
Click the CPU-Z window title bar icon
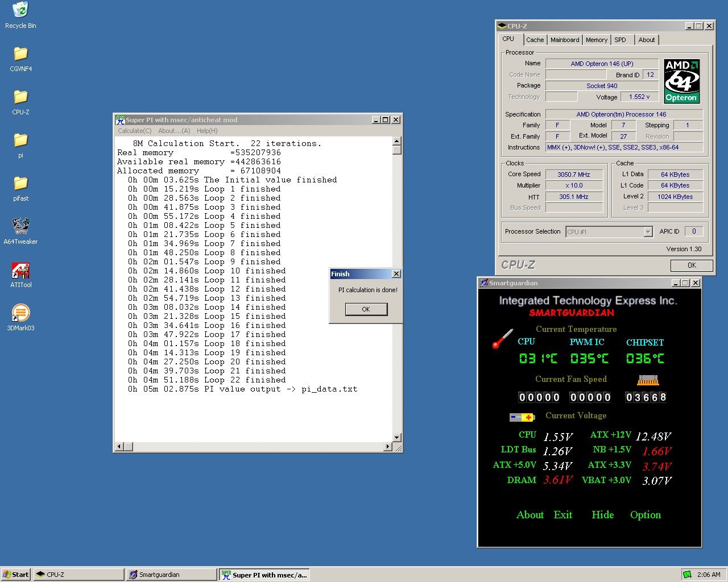point(502,26)
